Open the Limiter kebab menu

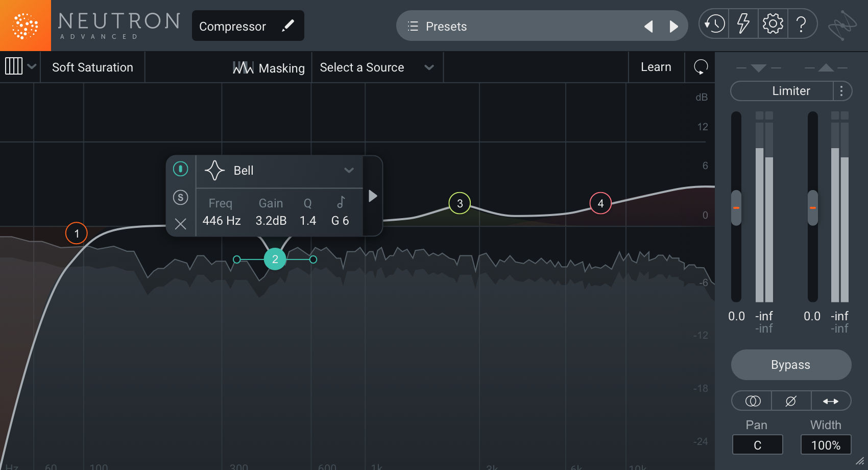(x=842, y=91)
